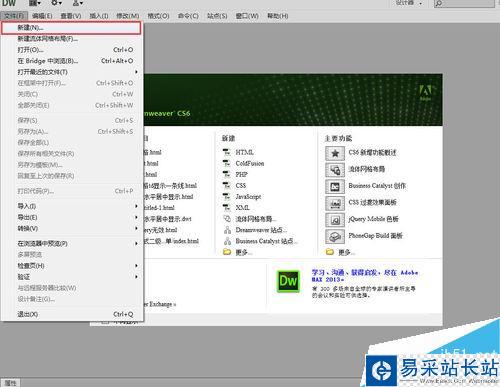Choose 打开(O)... from the File menu
Image resolution: width=500 pixels, height=387 pixels.
(x=72, y=50)
